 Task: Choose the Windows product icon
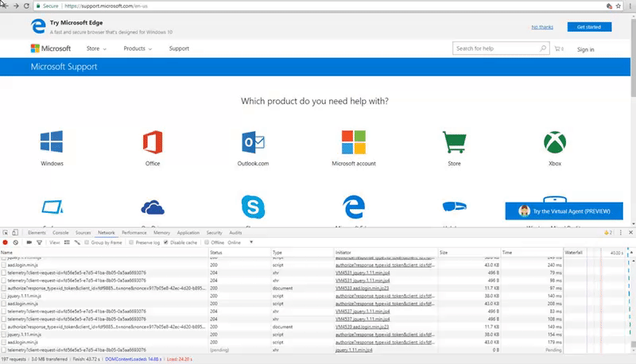[x=52, y=141]
